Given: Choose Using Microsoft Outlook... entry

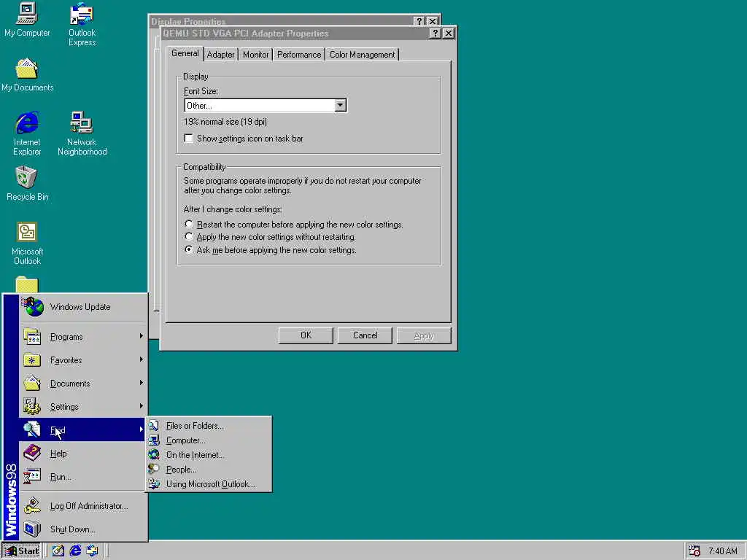Looking at the screenshot, I should (209, 484).
